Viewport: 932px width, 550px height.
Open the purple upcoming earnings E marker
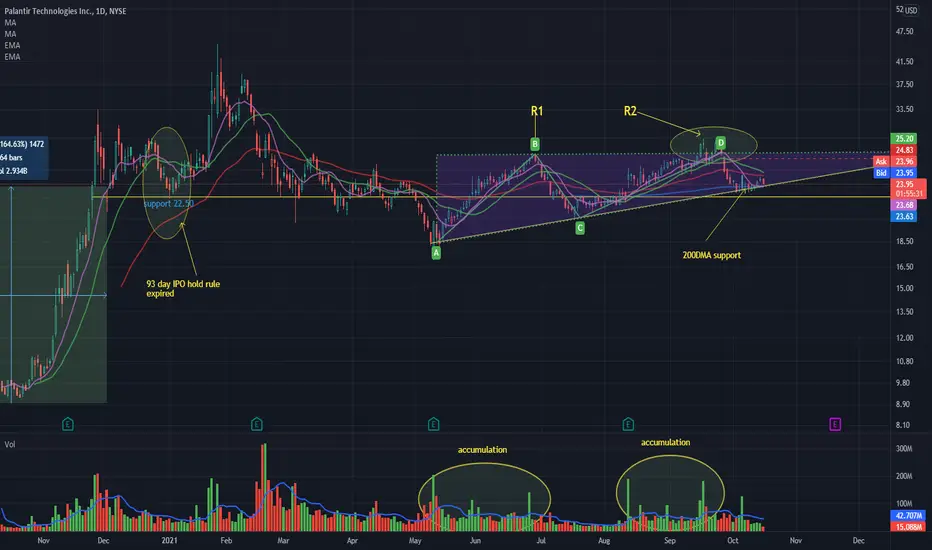tap(835, 424)
